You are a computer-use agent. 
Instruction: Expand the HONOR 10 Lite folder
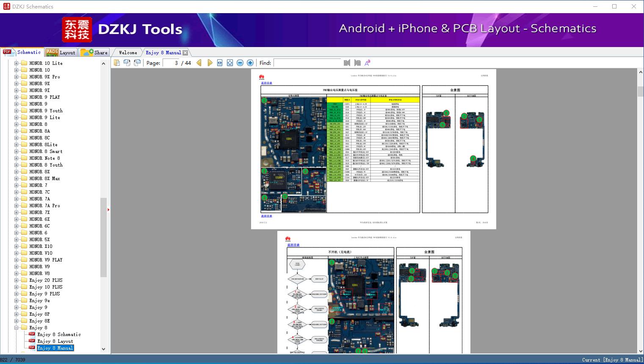coord(16,63)
